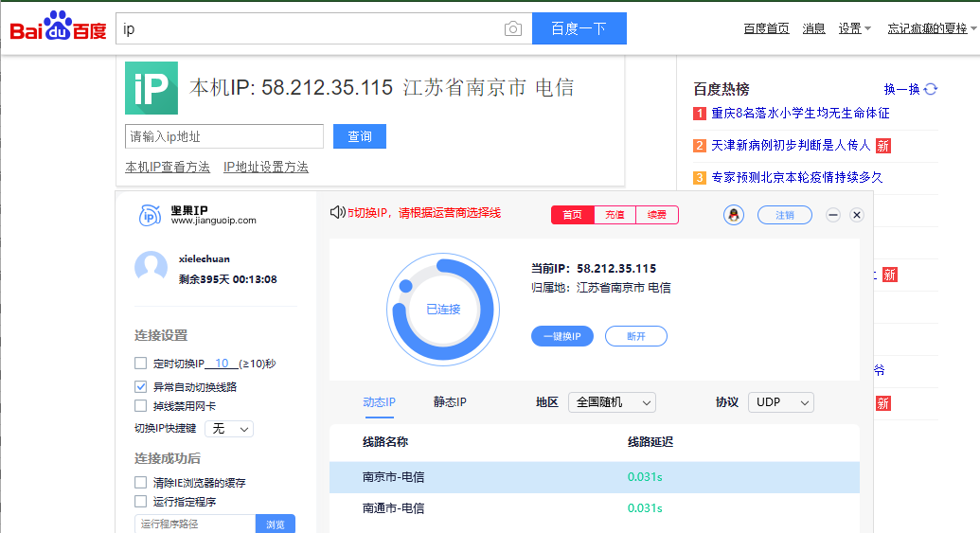This screenshot has width=980, height=533.
Task: Check clear IE browser cache
Action: point(141,483)
